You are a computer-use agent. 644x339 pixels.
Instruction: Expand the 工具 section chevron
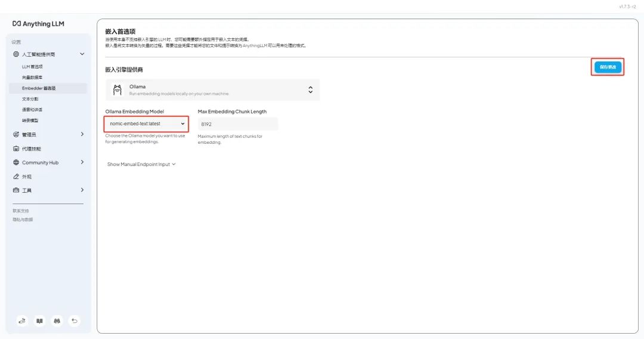coord(82,190)
